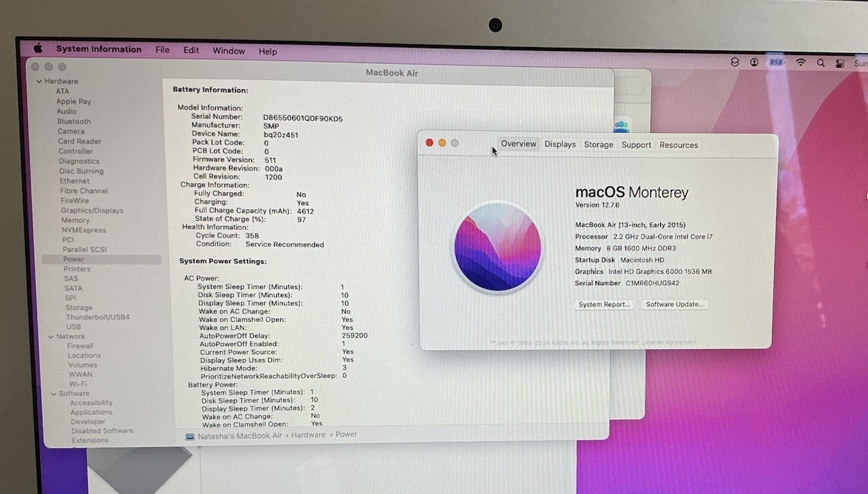The width and height of the screenshot is (868, 494).
Task: Select Disabled Software in the sidebar
Action: (x=102, y=431)
